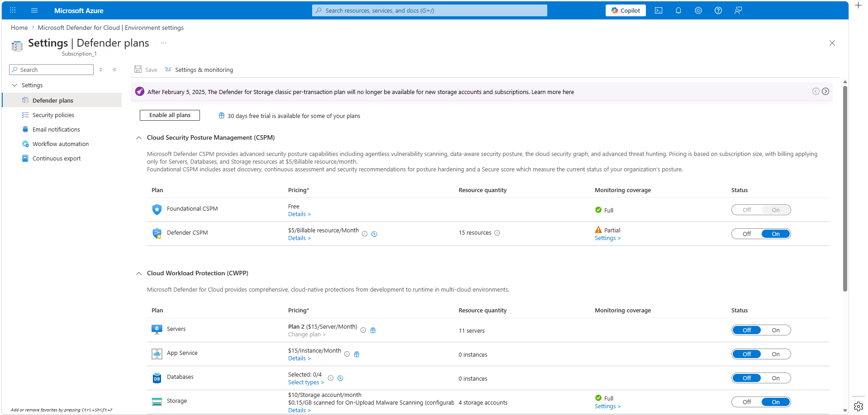Click the sidebar Search box

(52, 70)
